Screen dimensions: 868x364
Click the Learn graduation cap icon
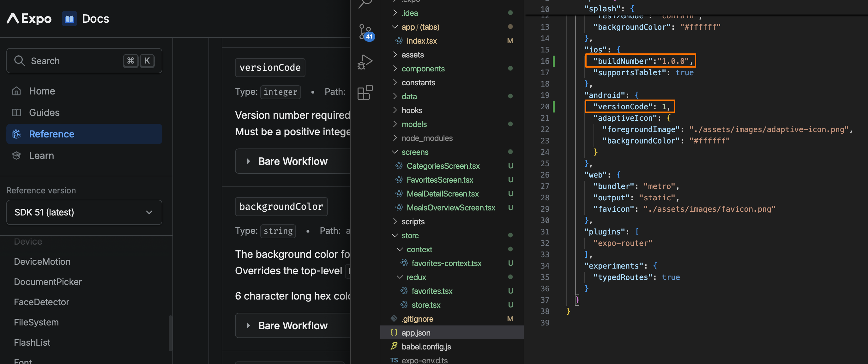click(16, 155)
